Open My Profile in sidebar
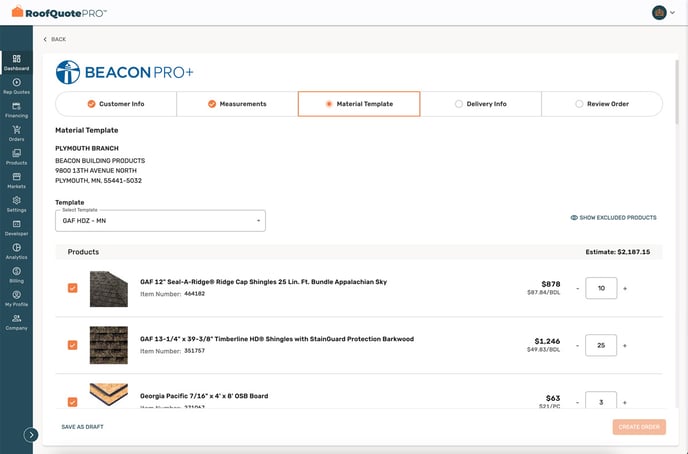 [16, 299]
